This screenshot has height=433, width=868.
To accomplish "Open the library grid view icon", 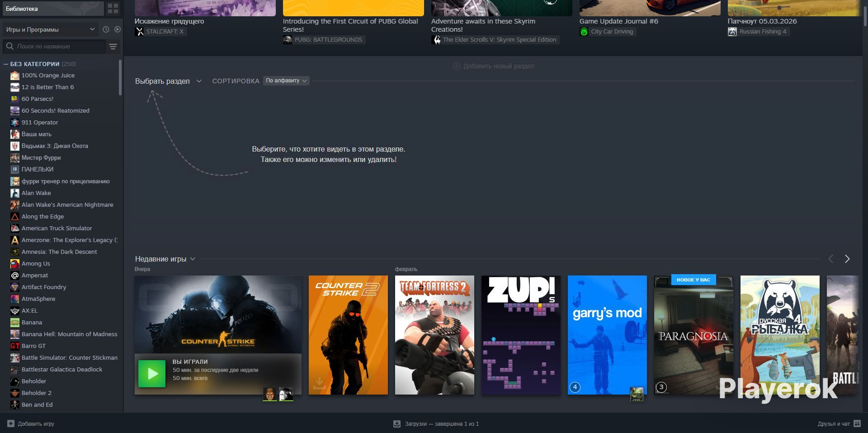I will 113,9.
